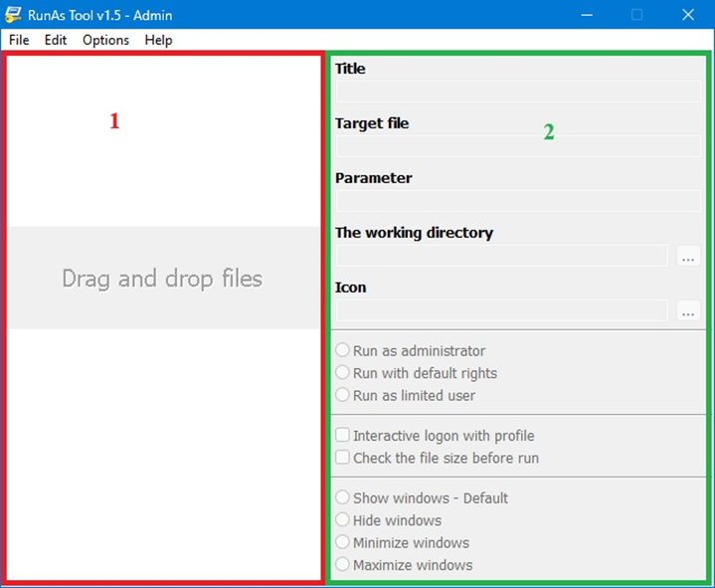The height and width of the screenshot is (588, 715).
Task: Open the File menu
Action: (19, 40)
